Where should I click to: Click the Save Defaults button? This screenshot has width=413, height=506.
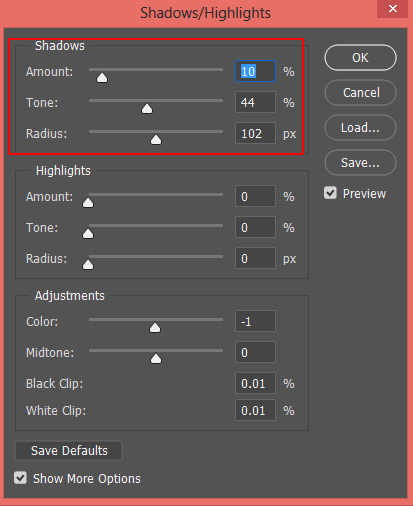click(69, 451)
